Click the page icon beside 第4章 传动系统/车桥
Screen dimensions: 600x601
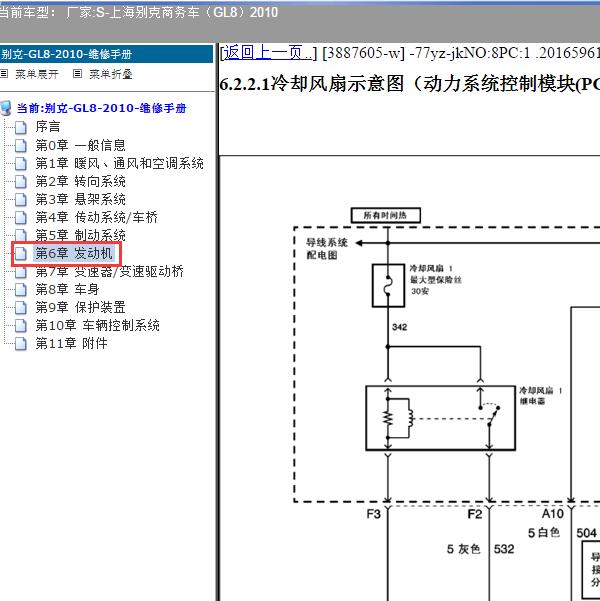21,217
